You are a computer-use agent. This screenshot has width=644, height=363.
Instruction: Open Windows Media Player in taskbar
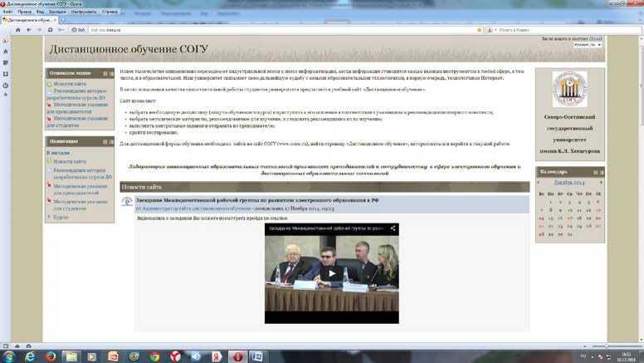[91, 356]
